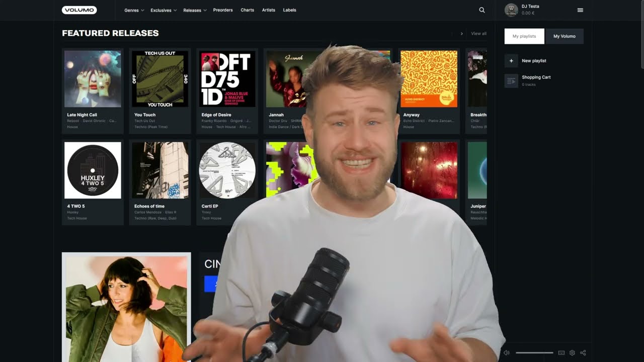The height and width of the screenshot is (362, 644).
Task: Open Late Night Call cover art
Action: coord(93,78)
